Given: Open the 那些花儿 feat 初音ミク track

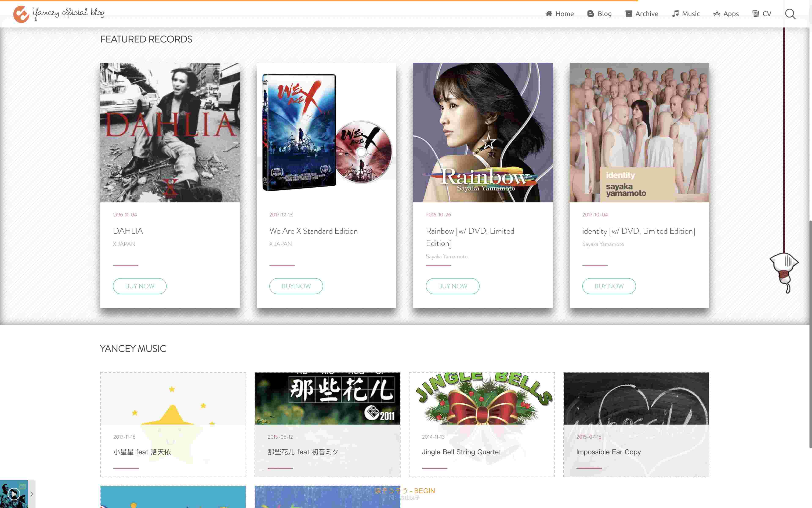Looking at the screenshot, I should click(x=303, y=452).
